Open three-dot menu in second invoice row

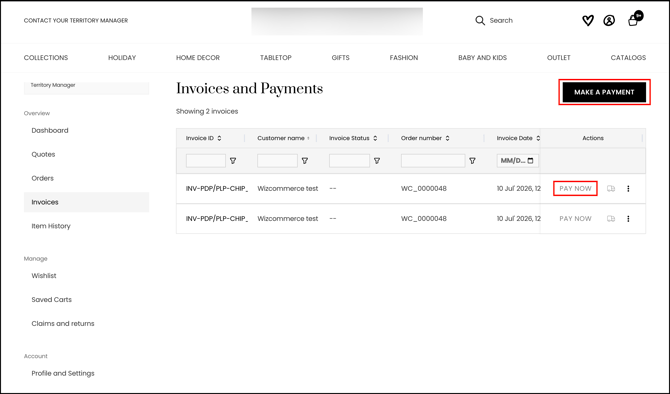(628, 218)
